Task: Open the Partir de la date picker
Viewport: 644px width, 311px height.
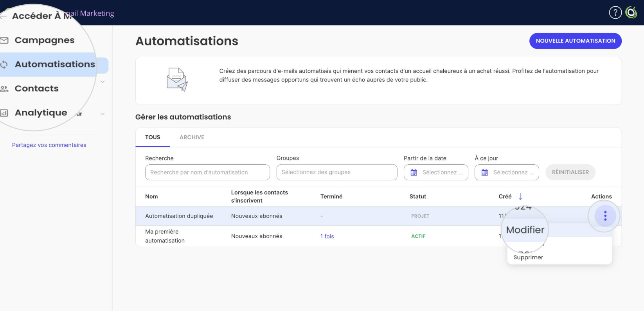Action: click(436, 173)
